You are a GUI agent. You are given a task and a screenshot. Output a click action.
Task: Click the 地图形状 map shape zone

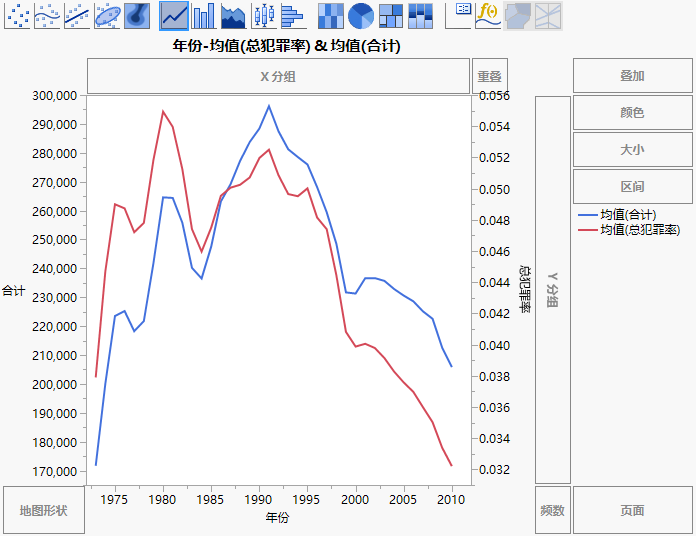click(44, 510)
